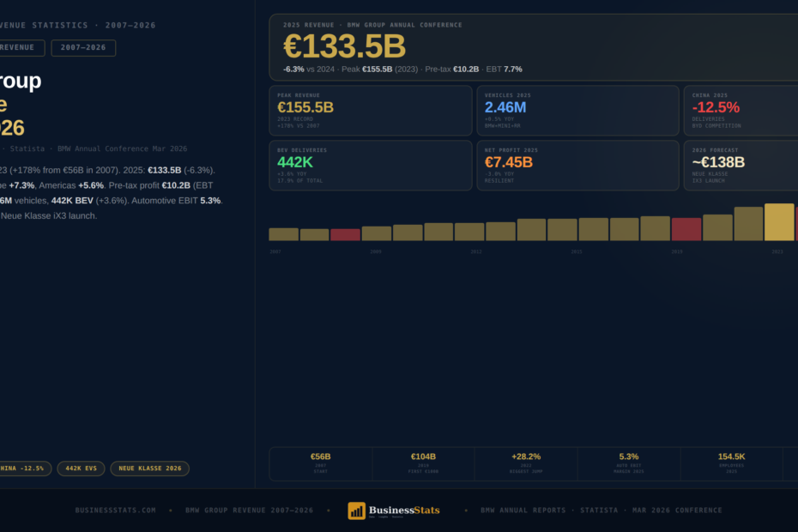This screenshot has width=798, height=532.
Task: Click Americas +5.6% in the summary paragraph
Action: coord(71,185)
